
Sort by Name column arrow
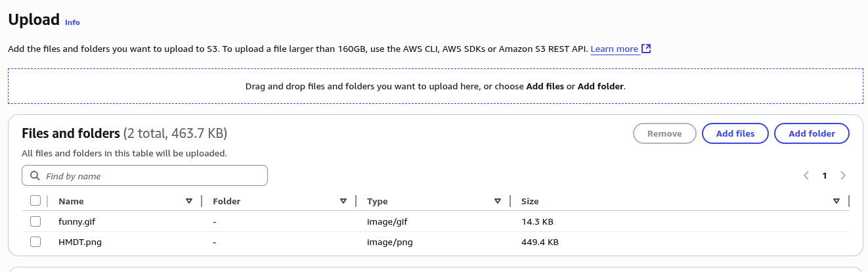pos(189,201)
